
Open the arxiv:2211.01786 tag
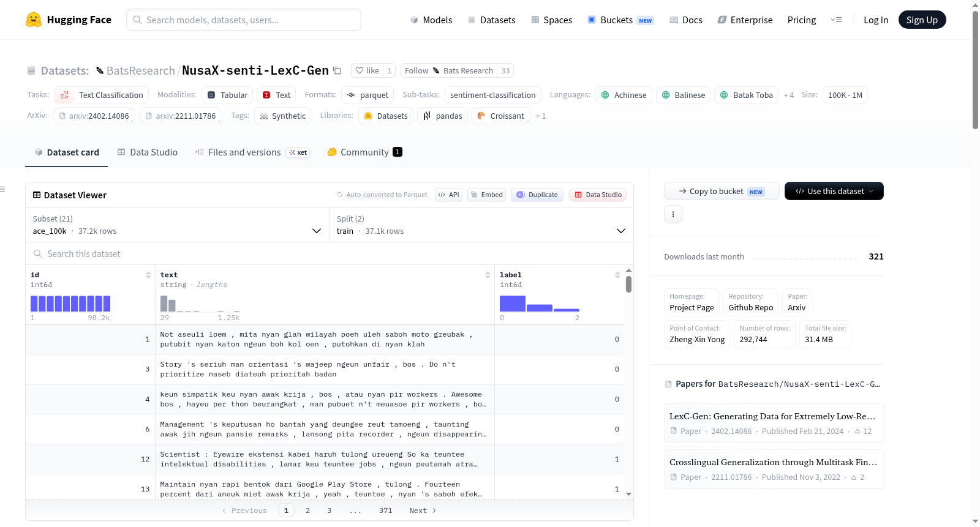(x=181, y=116)
